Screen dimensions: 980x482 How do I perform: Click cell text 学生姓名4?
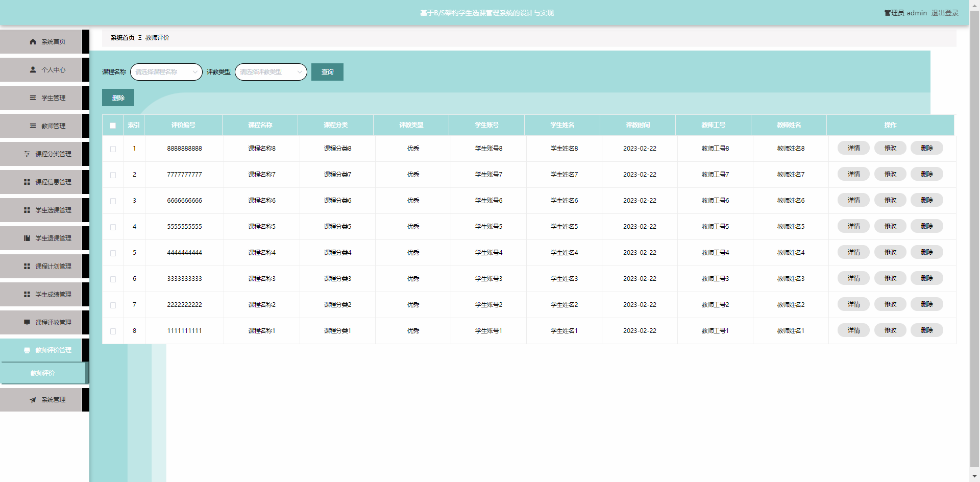(x=564, y=253)
